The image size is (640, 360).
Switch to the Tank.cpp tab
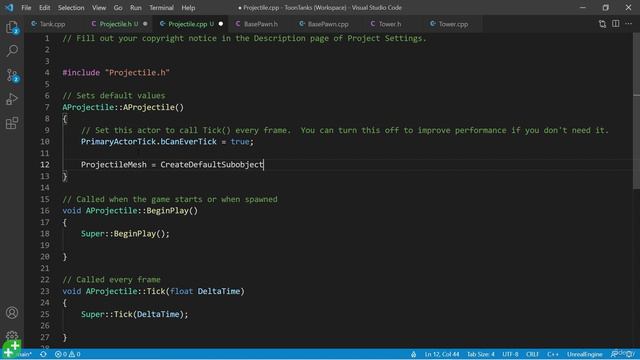[52, 24]
